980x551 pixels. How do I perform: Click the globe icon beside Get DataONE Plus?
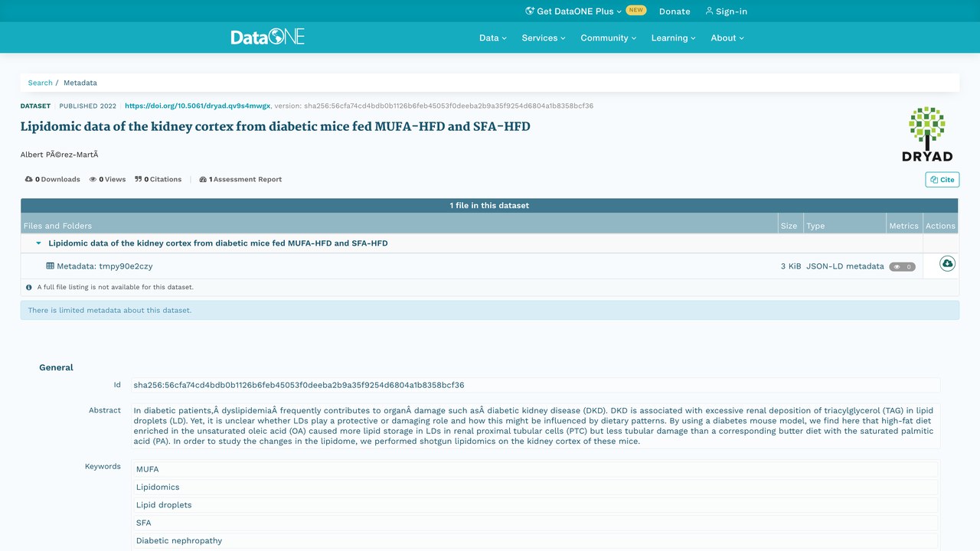[x=530, y=11]
